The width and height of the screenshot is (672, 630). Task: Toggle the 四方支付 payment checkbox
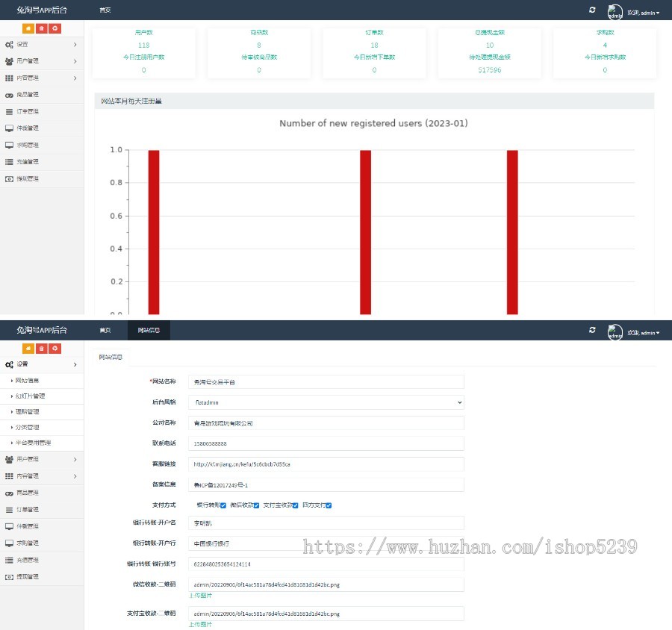[x=329, y=505]
